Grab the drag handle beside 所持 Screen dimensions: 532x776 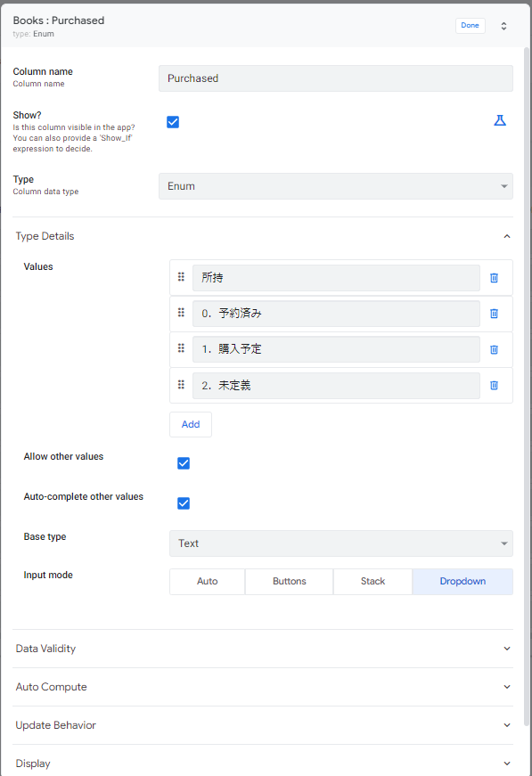pos(181,277)
